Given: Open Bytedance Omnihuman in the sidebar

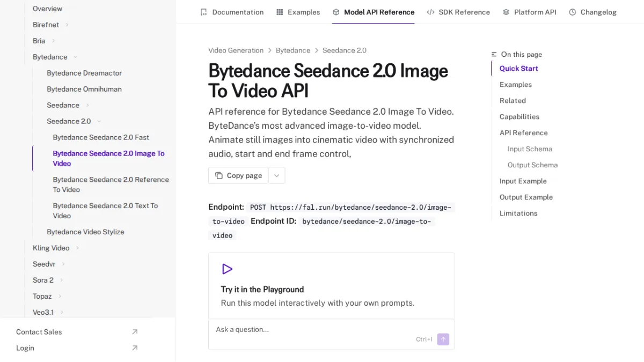Looking at the screenshot, I should (84, 89).
